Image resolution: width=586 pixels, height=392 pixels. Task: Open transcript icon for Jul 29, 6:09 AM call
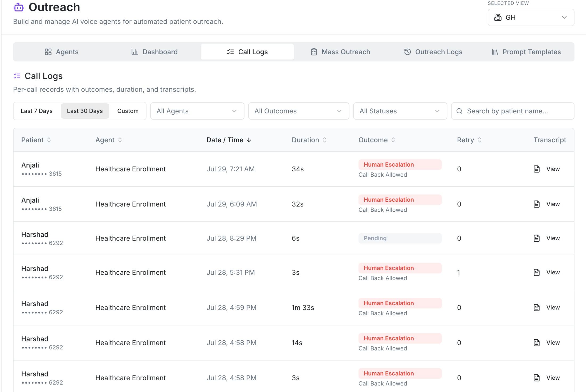[537, 204]
